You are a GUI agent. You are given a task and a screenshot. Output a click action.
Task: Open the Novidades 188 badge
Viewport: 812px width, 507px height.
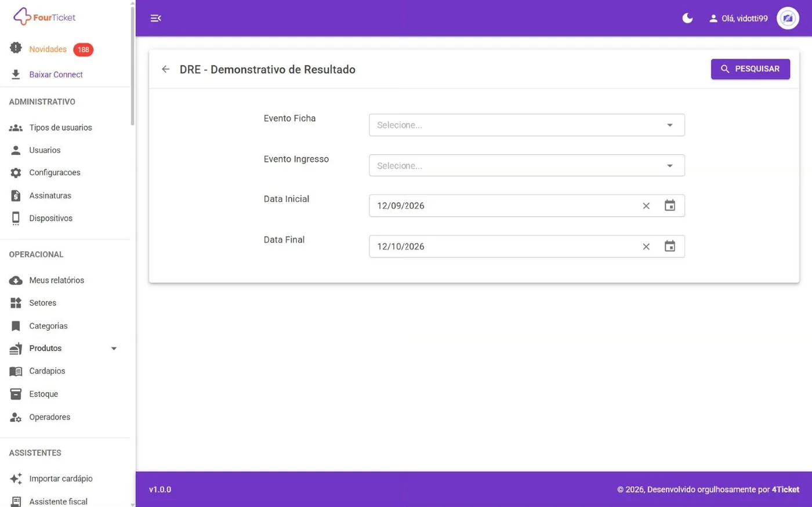pyautogui.click(x=83, y=50)
